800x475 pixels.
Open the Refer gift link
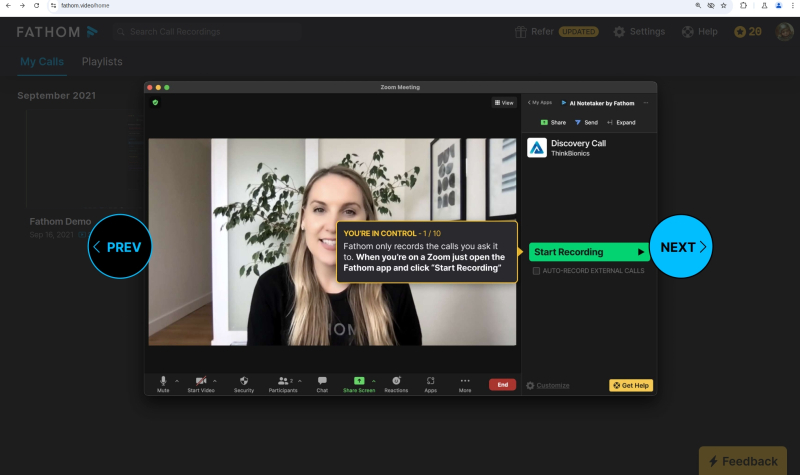pos(556,32)
